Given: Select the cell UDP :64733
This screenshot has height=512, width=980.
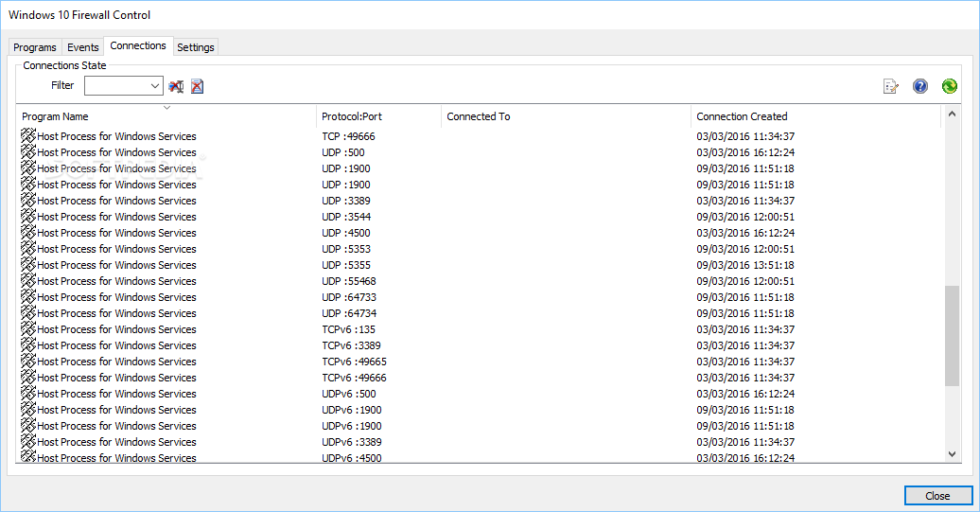Looking at the screenshot, I should tap(349, 297).
